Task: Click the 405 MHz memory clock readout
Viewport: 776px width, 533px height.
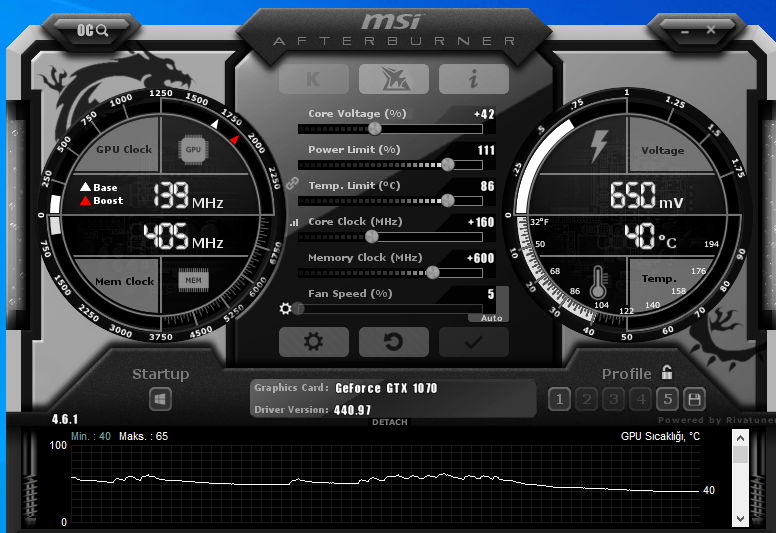Action: (x=183, y=237)
